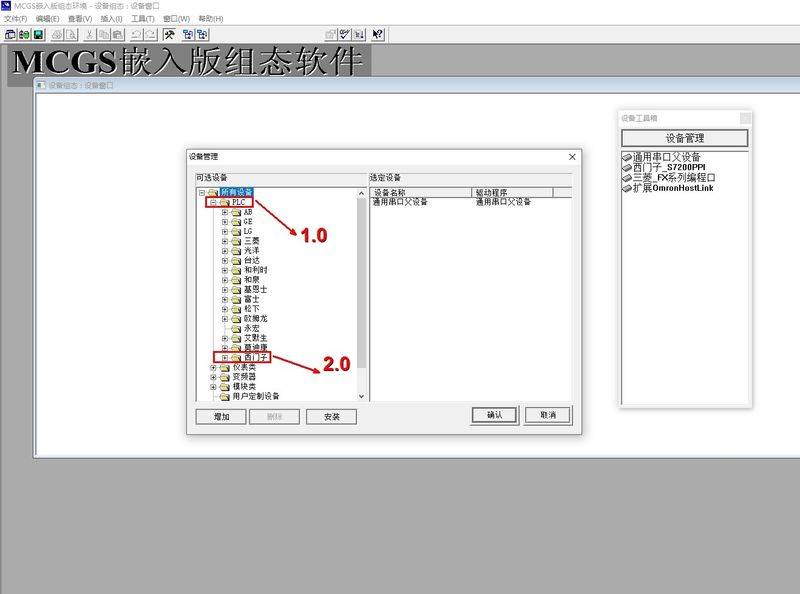
Task: Click the tree scrollbar up arrow
Action: coord(361,193)
